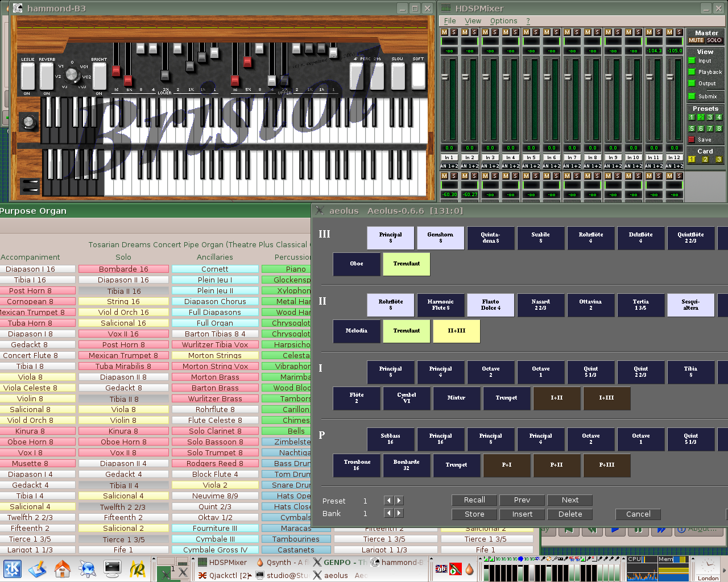This screenshot has width=728, height=582.
Task: Click Master SOLO in HDSPMixer
Action: pyautogui.click(x=714, y=40)
